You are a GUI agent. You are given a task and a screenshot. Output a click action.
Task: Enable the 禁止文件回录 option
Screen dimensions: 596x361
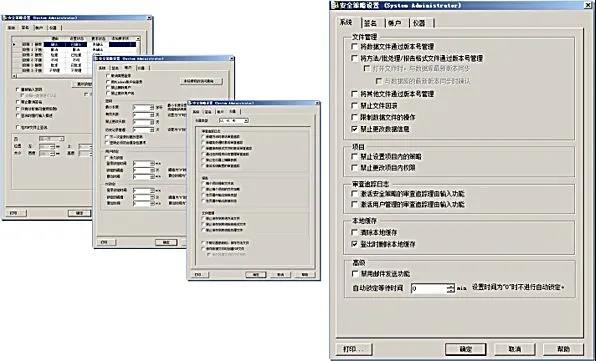tap(355, 105)
